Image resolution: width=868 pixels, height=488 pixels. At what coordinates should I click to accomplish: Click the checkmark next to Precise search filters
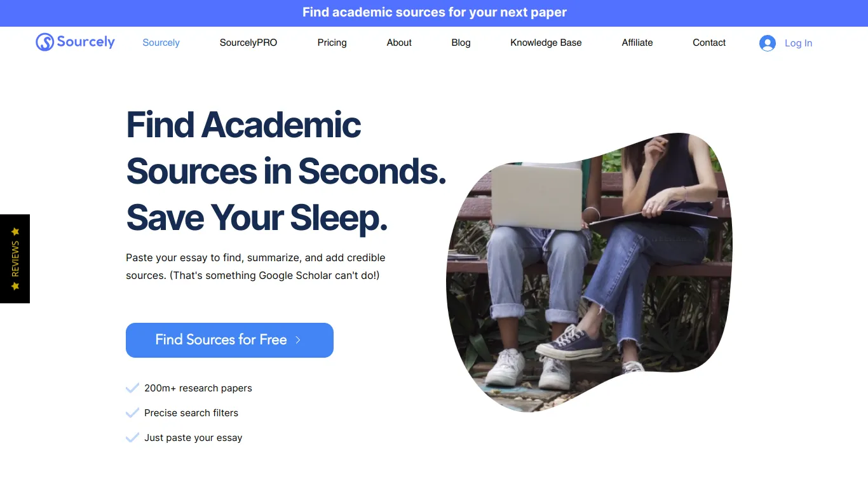click(132, 413)
